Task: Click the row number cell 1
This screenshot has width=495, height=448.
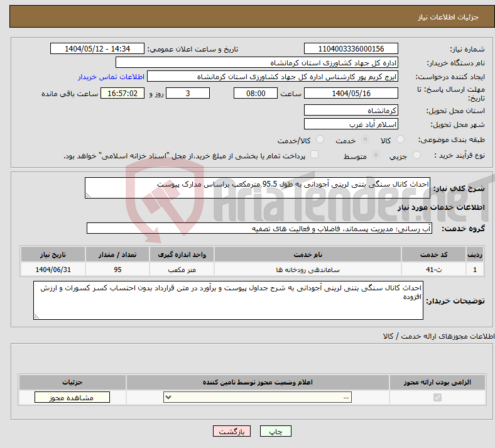Action: click(475, 270)
